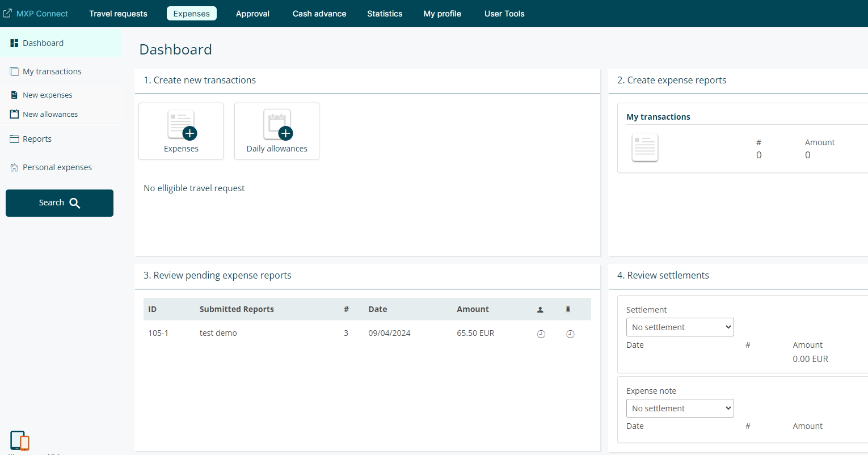Click the person column header icon

click(540, 310)
